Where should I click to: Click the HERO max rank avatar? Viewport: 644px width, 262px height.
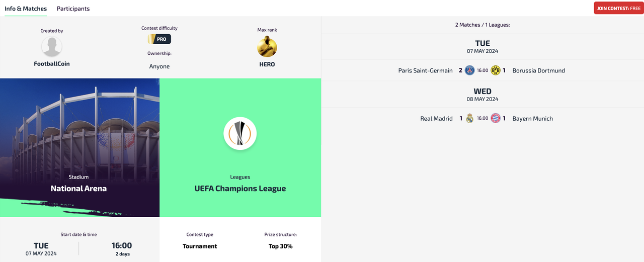[267, 47]
